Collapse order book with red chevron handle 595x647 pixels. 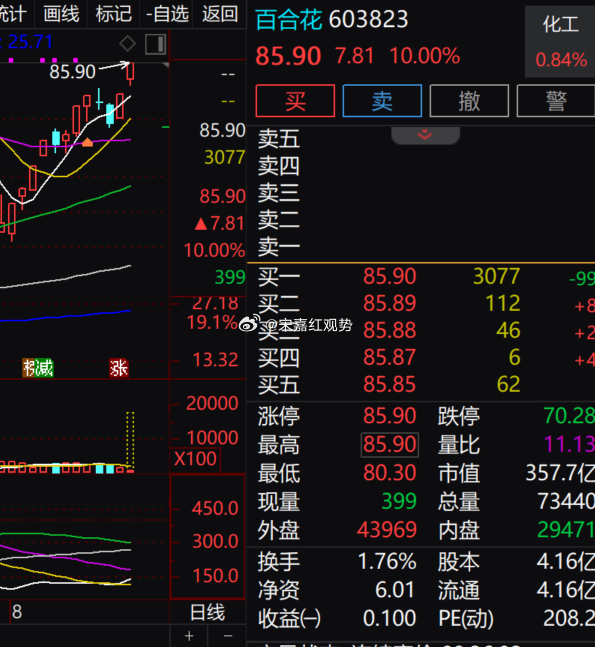coord(425,135)
